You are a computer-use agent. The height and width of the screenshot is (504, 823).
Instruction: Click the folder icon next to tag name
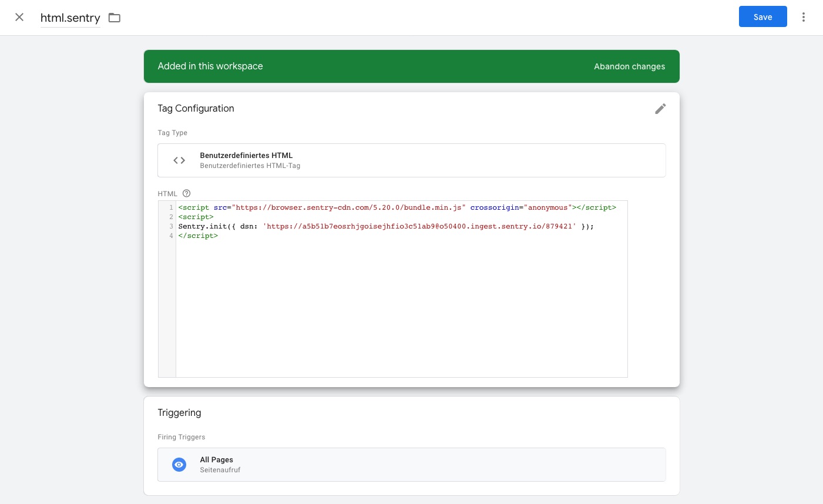[115, 18]
